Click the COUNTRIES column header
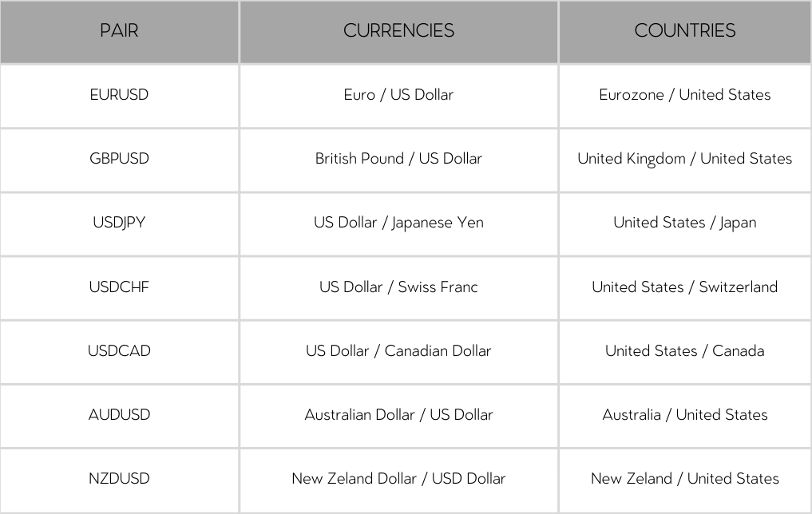812x514 pixels. [685, 31]
